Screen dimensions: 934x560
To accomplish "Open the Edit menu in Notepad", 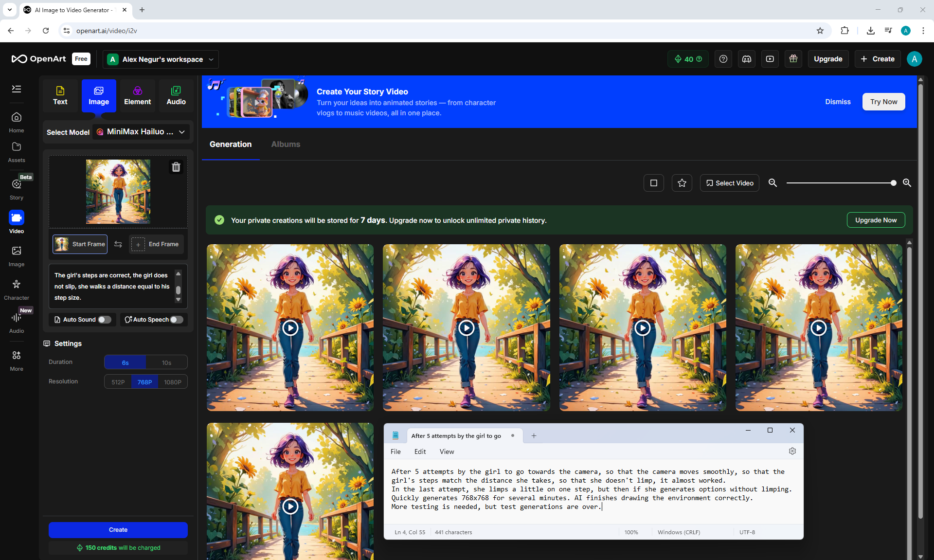I will click(x=420, y=452).
